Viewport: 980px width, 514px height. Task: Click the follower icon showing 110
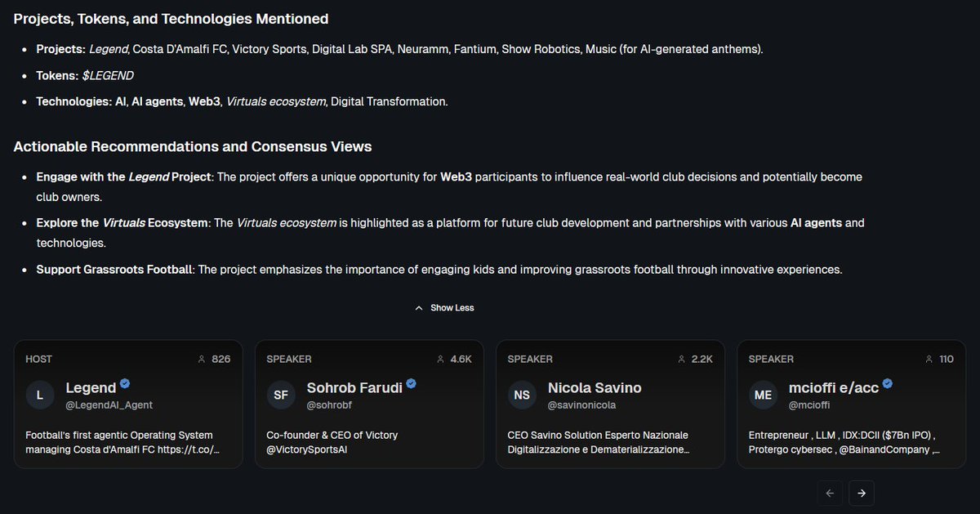929,360
